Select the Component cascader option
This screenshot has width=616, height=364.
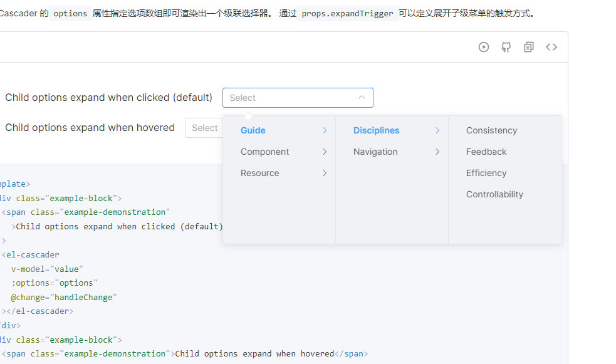coord(265,152)
